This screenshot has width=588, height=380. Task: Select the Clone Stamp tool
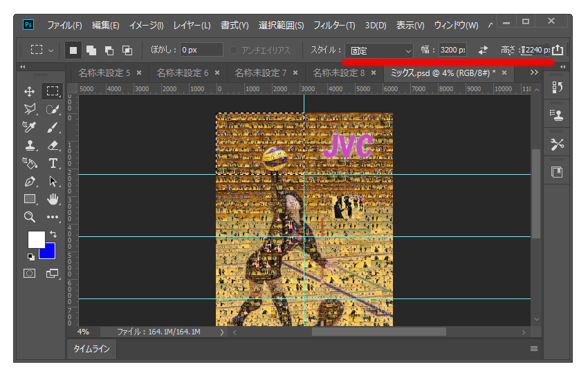pyautogui.click(x=30, y=145)
